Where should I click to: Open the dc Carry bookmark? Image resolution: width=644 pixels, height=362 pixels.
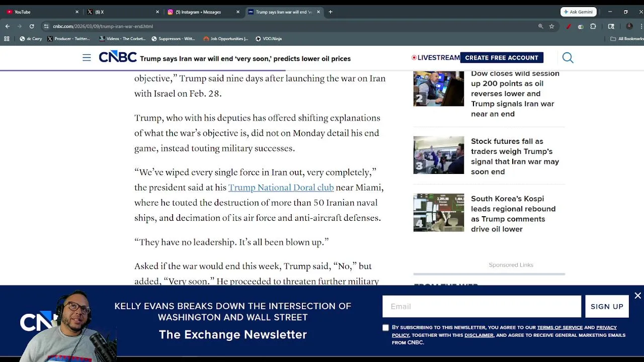[31, 39]
